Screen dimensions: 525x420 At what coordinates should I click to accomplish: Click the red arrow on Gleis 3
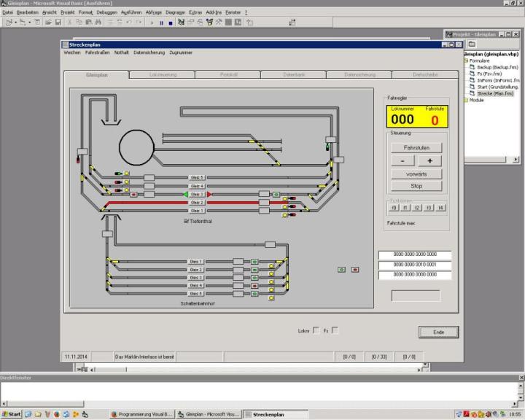click(210, 195)
